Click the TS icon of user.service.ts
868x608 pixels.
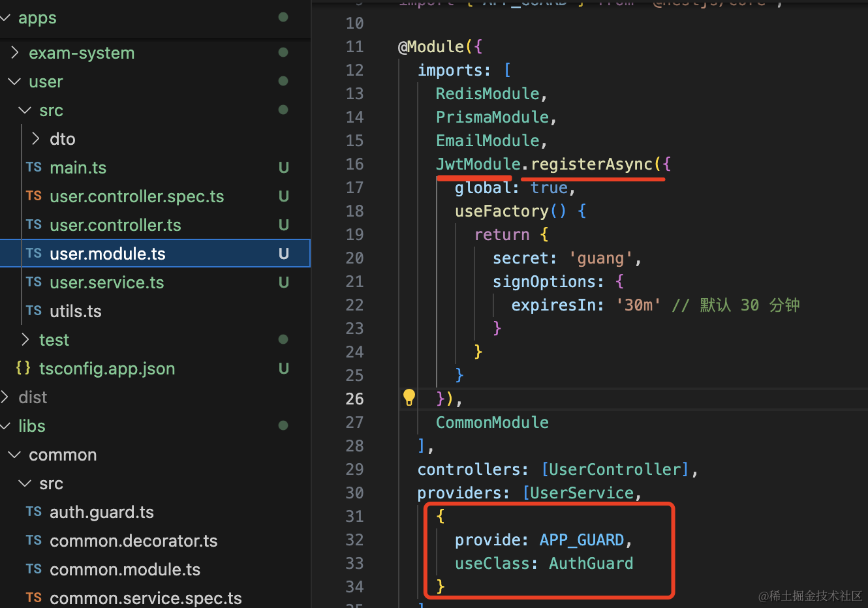pos(34,282)
